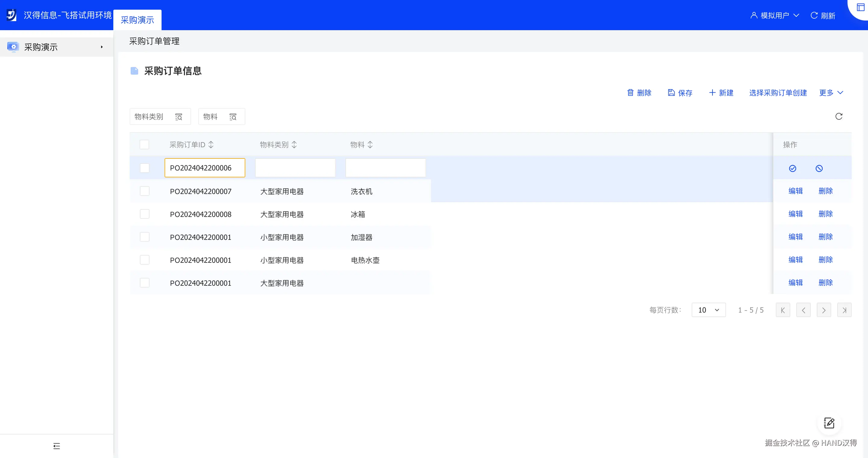Image resolution: width=868 pixels, height=458 pixels.
Task: Click the 新建 button
Action: click(721, 93)
